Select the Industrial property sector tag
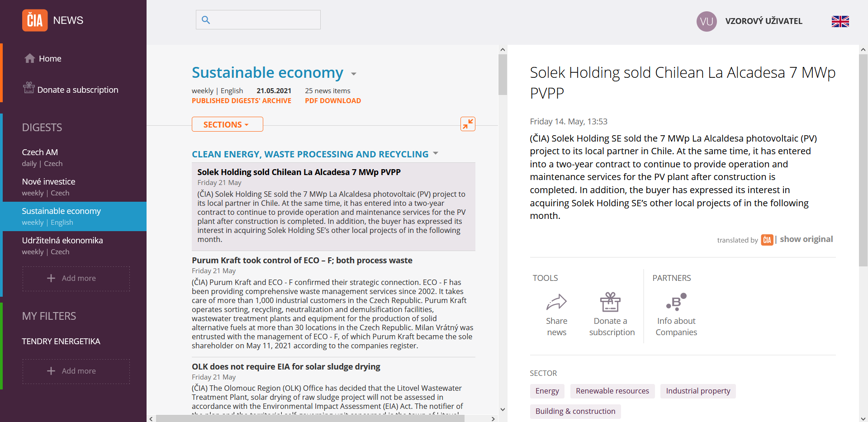This screenshot has width=868, height=422. tap(698, 391)
